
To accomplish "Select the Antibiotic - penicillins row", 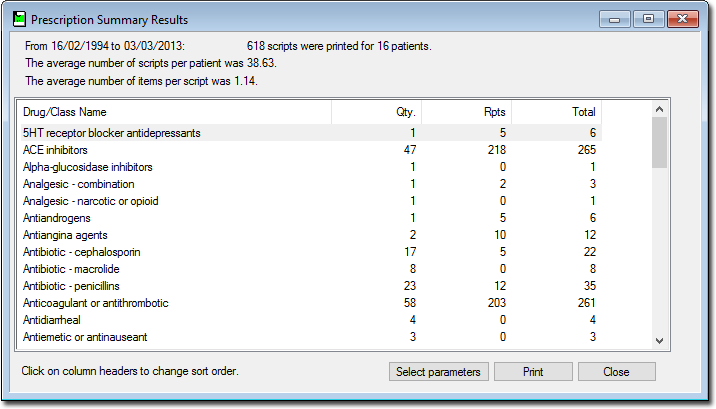I will [x=311, y=286].
